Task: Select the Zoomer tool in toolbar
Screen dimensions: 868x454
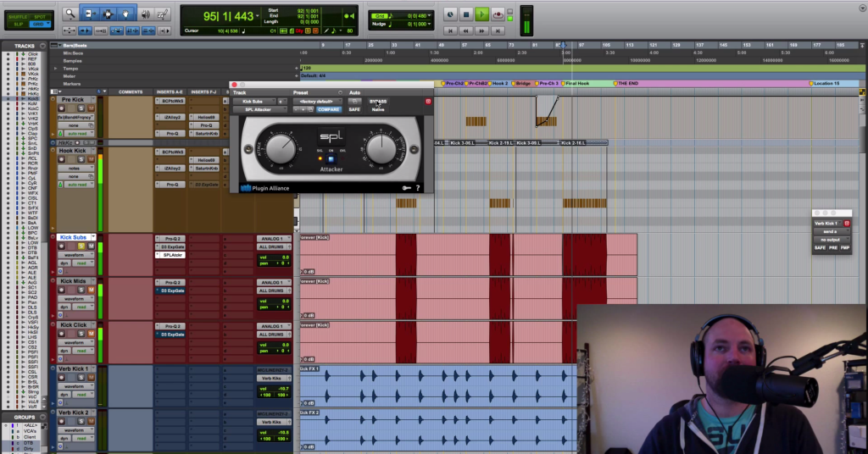Action: click(x=70, y=14)
